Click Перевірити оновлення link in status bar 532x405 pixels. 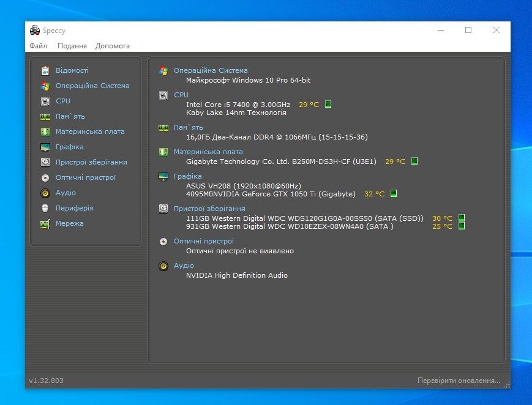point(459,381)
